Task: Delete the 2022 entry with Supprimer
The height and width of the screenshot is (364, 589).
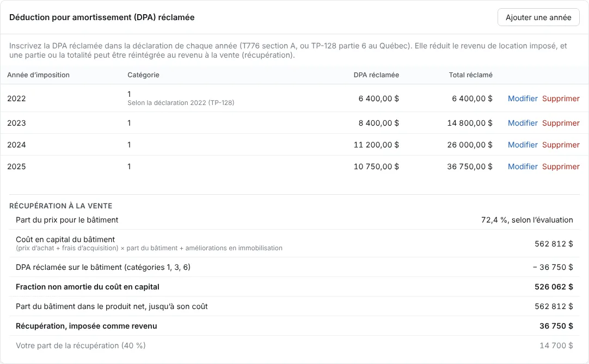Action: click(x=561, y=98)
